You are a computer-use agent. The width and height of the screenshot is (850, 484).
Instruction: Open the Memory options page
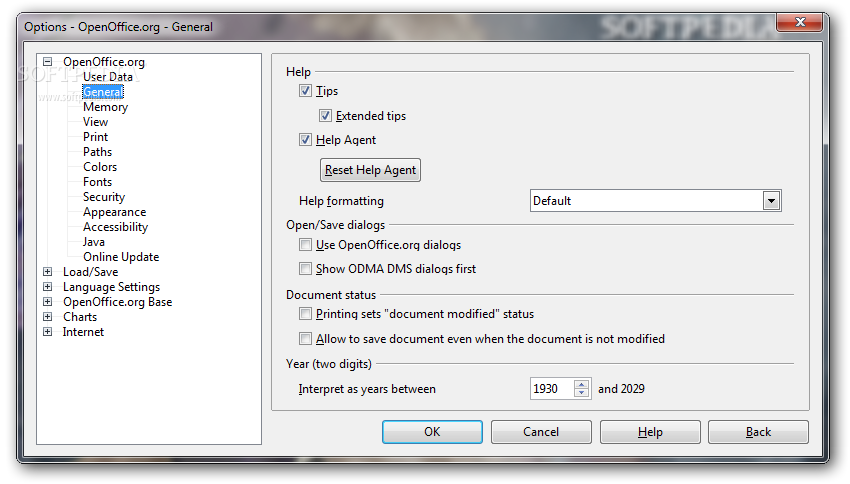coord(105,107)
